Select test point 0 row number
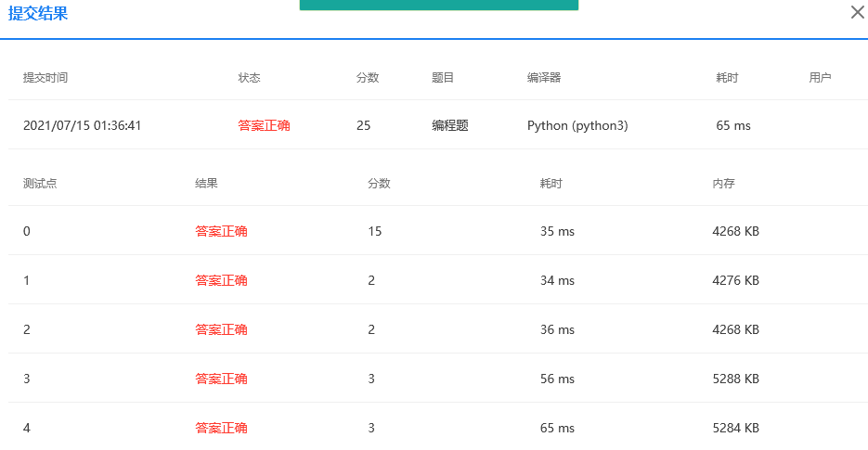Screen dimensions: 868x450 (x=27, y=231)
